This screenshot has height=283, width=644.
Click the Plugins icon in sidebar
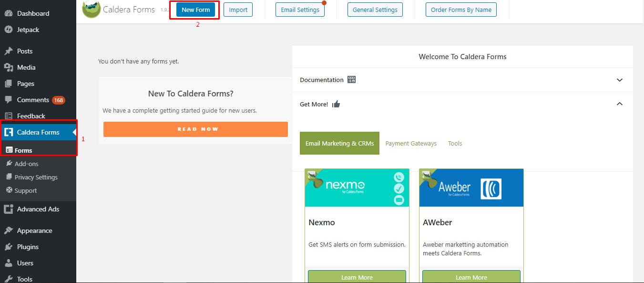(x=9, y=247)
